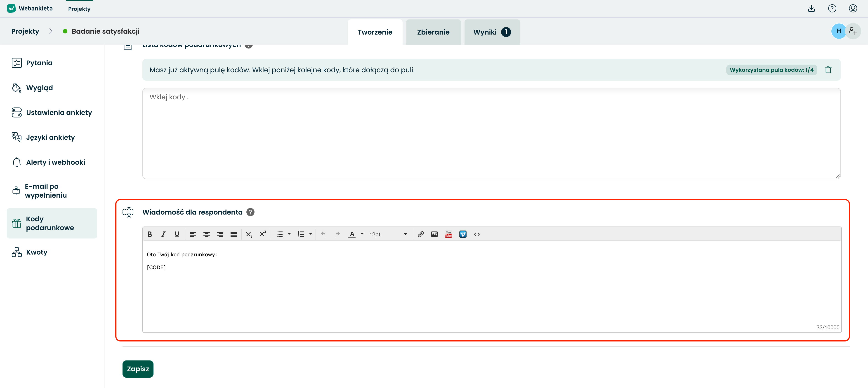Apply italic formatting in editor toolbar
The width and height of the screenshot is (868, 388).
163,234
